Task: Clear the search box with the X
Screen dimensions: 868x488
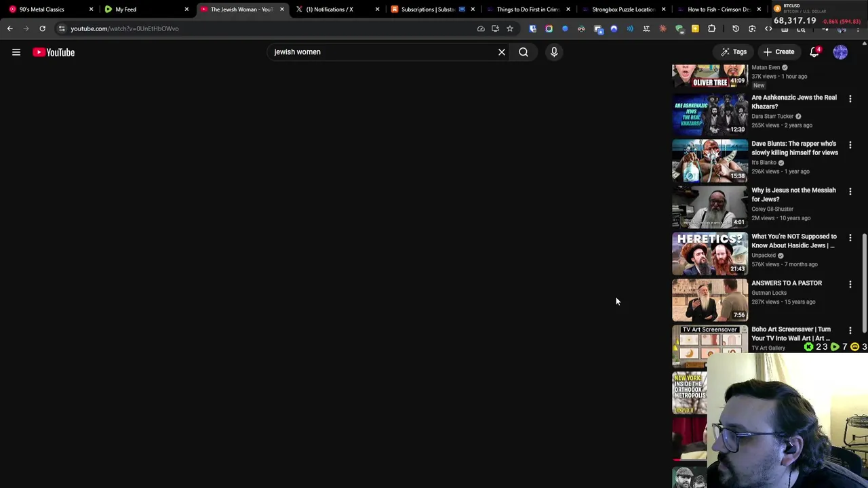Action: coord(502,52)
